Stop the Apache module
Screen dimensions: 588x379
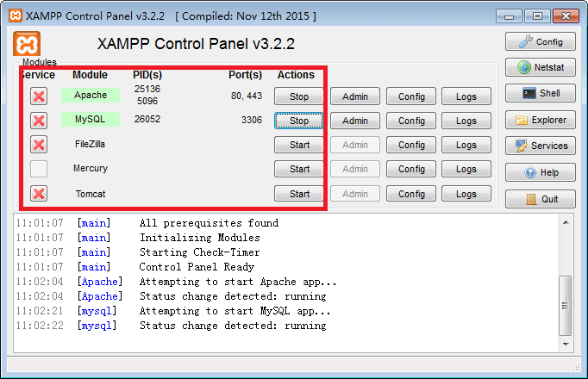click(298, 96)
